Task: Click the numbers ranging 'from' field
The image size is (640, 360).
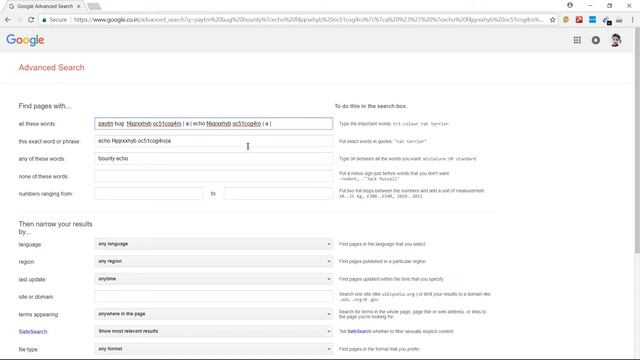Action: [149, 193]
